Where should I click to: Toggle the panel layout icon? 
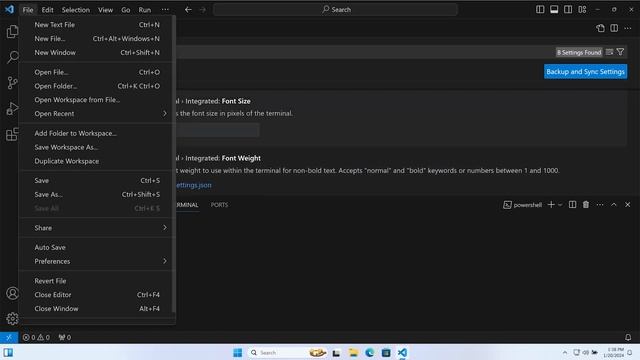coord(554,9)
